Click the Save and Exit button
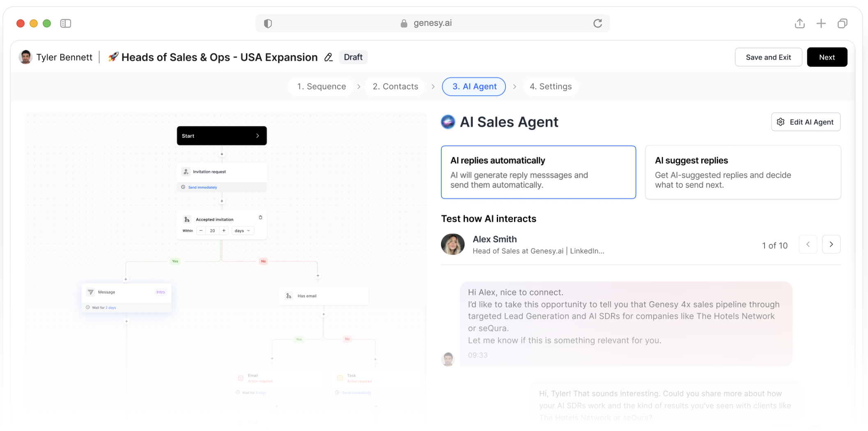The width and height of the screenshot is (868, 431). point(768,57)
